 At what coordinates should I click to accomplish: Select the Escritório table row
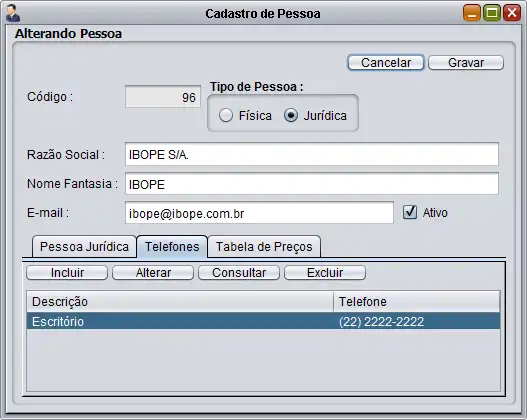coord(264,322)
